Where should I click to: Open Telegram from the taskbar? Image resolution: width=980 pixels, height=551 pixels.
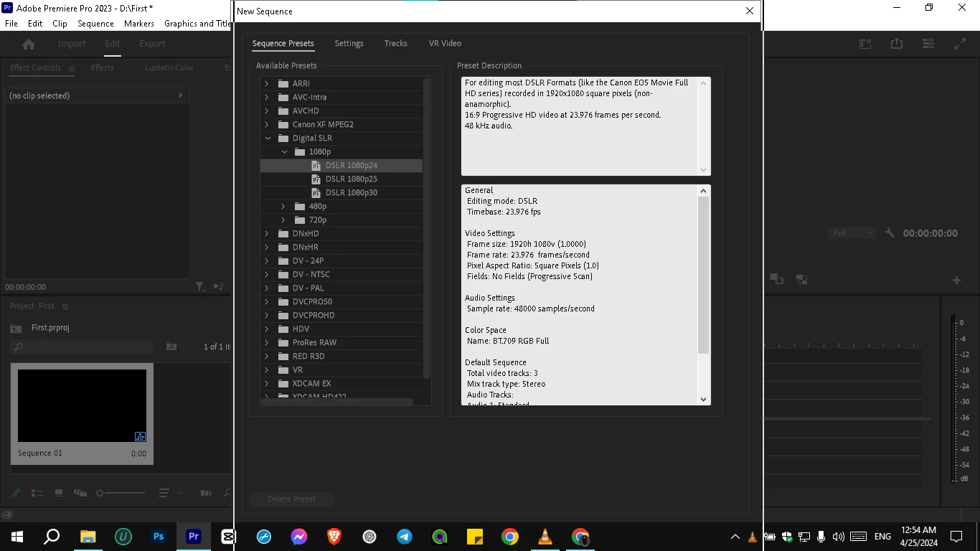pyautogui.click(x=405, y=537)
